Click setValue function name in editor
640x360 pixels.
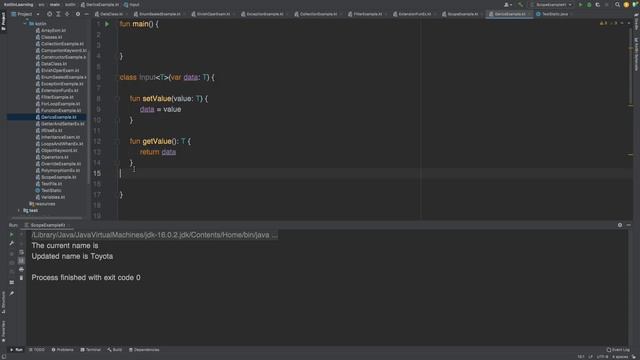click(x=157, y=99)
